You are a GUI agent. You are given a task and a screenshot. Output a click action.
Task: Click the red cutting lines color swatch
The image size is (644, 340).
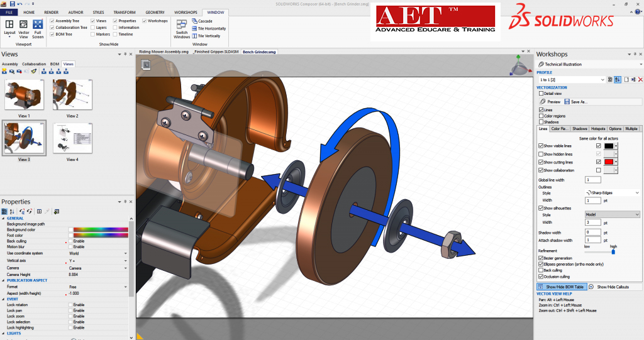coord(608,162)
